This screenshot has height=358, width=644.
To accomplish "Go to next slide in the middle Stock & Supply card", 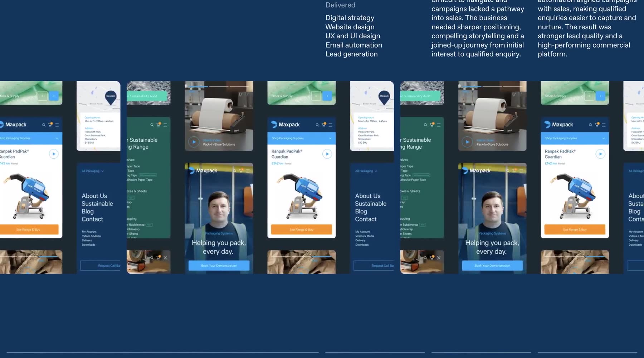I will [327, 96].
